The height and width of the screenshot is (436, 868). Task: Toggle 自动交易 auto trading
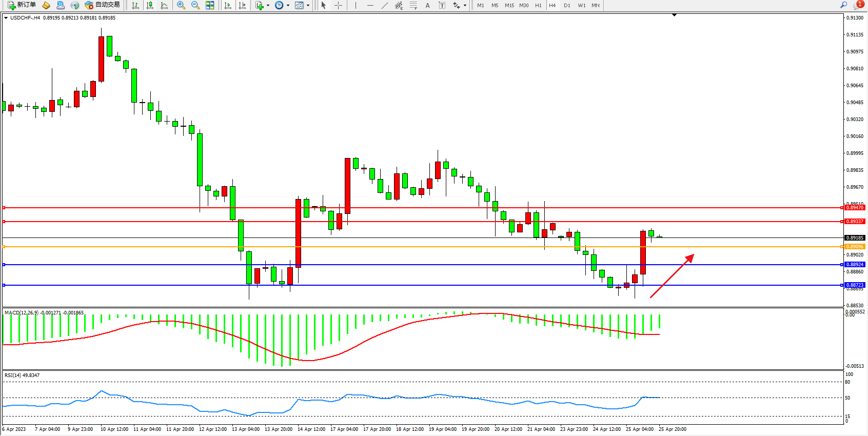(x=103, y=5)
